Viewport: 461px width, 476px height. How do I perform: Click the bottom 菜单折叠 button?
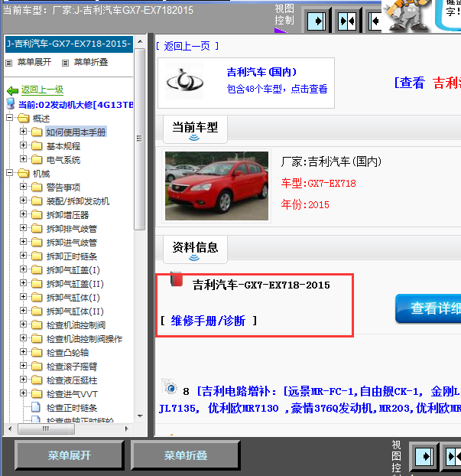[x=186, y=455]
